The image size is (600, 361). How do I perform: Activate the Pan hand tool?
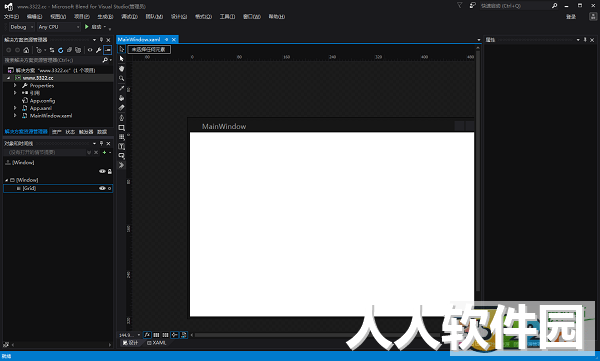coord(122,69)
